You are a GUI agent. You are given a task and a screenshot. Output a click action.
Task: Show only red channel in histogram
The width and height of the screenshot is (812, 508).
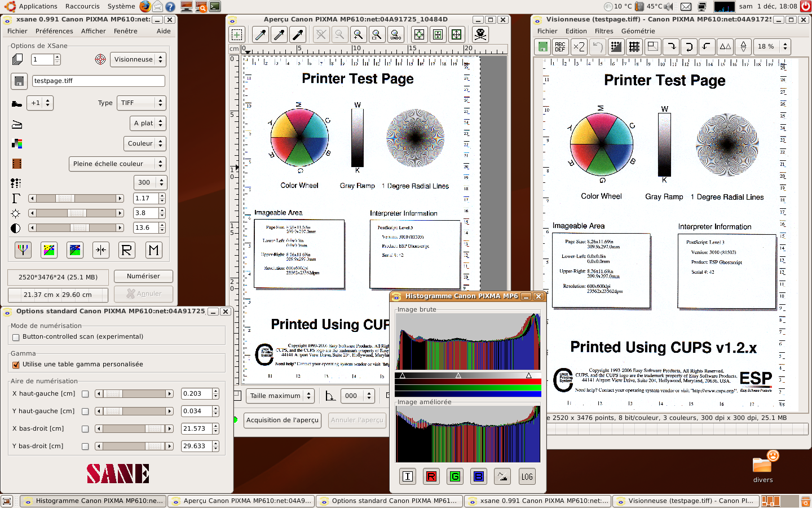pyautogui.click(x=431, y=476)
